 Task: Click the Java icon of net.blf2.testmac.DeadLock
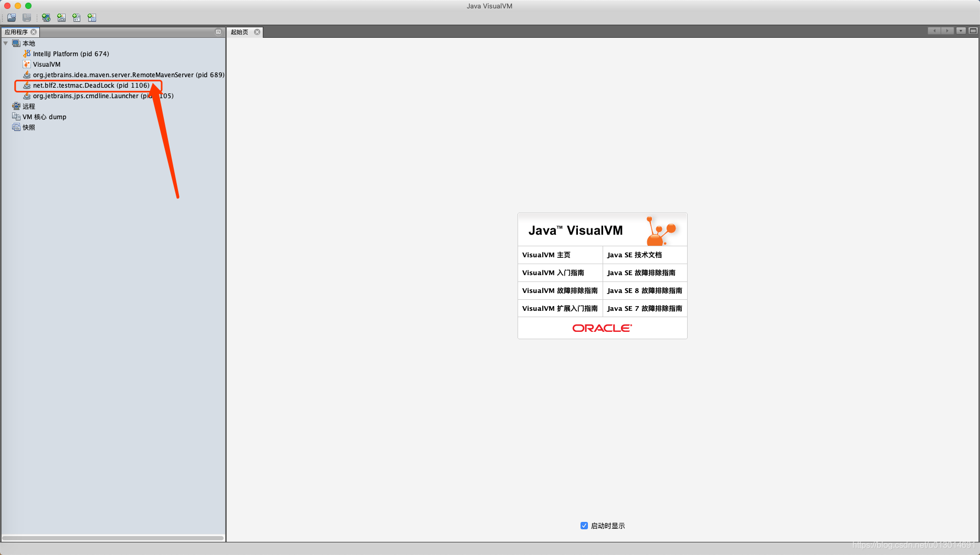27,85
